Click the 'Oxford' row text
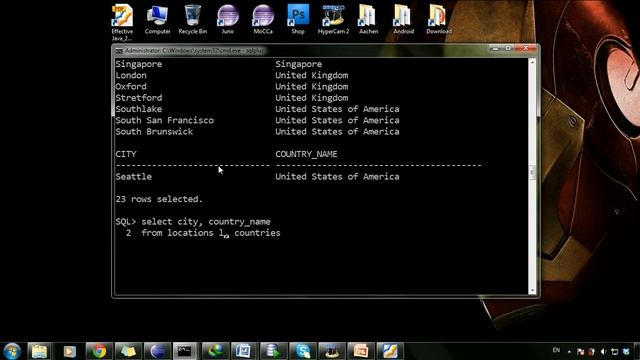Image resolution: width=640 pixels, height=360 pixels. coord(131,87)
